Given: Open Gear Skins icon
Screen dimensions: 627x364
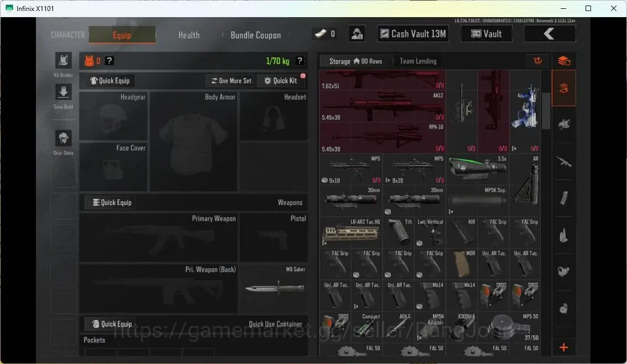Looking at the screenshot, I should click(x=63, y=138).
